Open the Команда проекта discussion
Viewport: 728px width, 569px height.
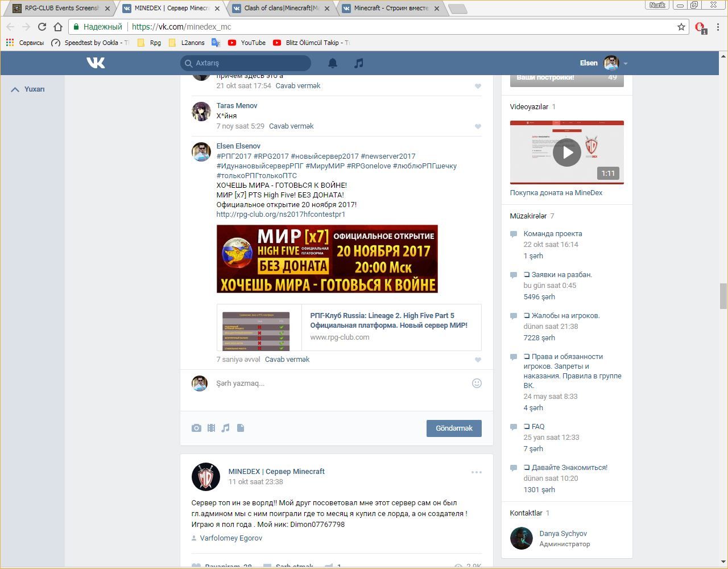click(553, 234)
